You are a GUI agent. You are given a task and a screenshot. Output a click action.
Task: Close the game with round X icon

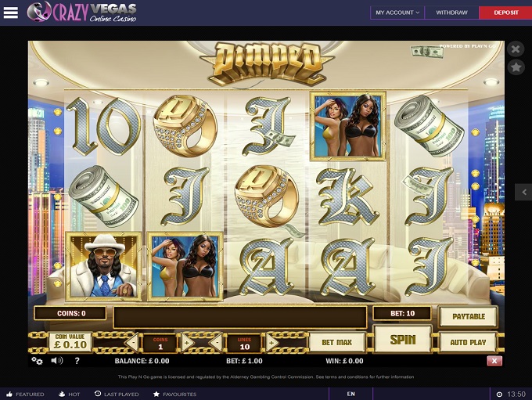(516, 49)
